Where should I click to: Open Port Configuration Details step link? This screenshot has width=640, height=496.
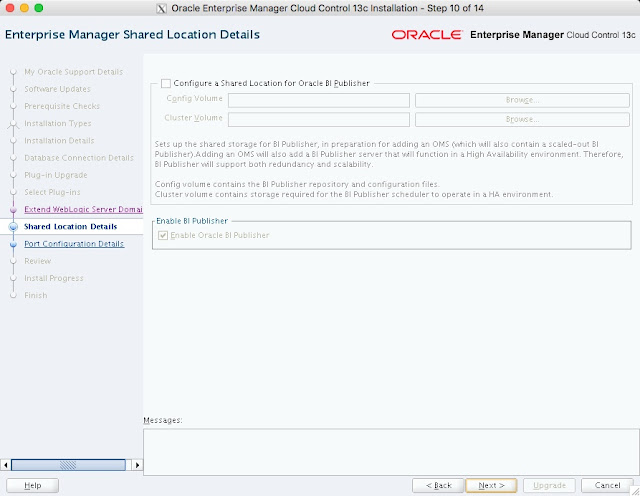pyautogui.click(x=74, y=244)
